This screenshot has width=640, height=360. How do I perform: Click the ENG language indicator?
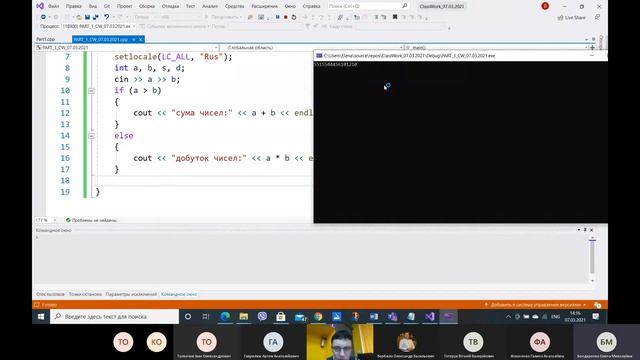point(556,316)
